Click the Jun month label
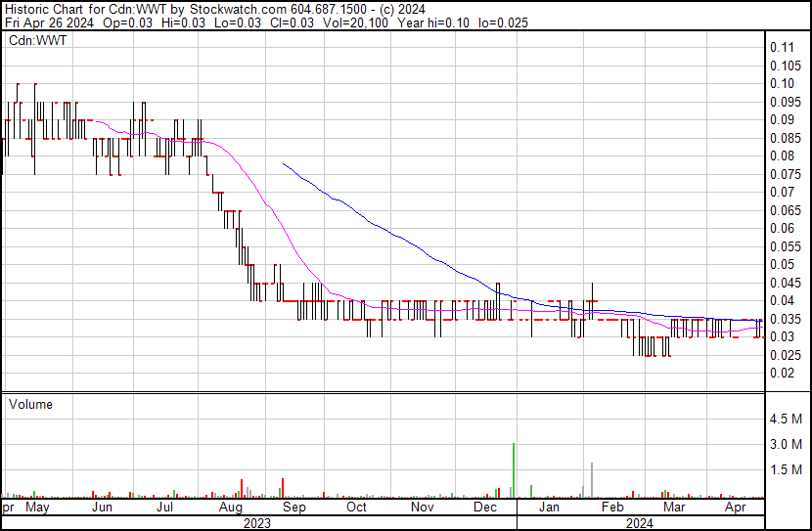The image size is (812, 531). point(102,508)
